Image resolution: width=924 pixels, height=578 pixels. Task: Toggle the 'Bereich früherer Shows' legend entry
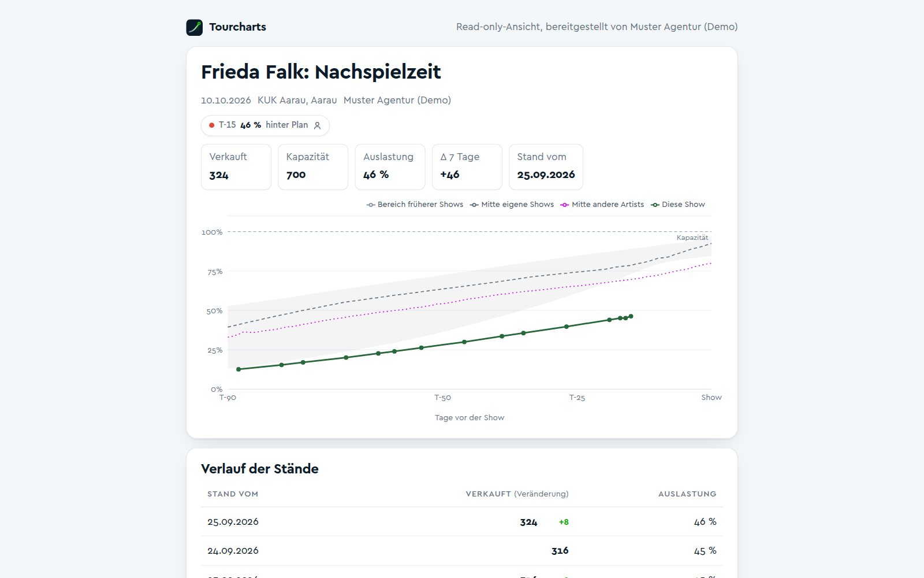415,205
